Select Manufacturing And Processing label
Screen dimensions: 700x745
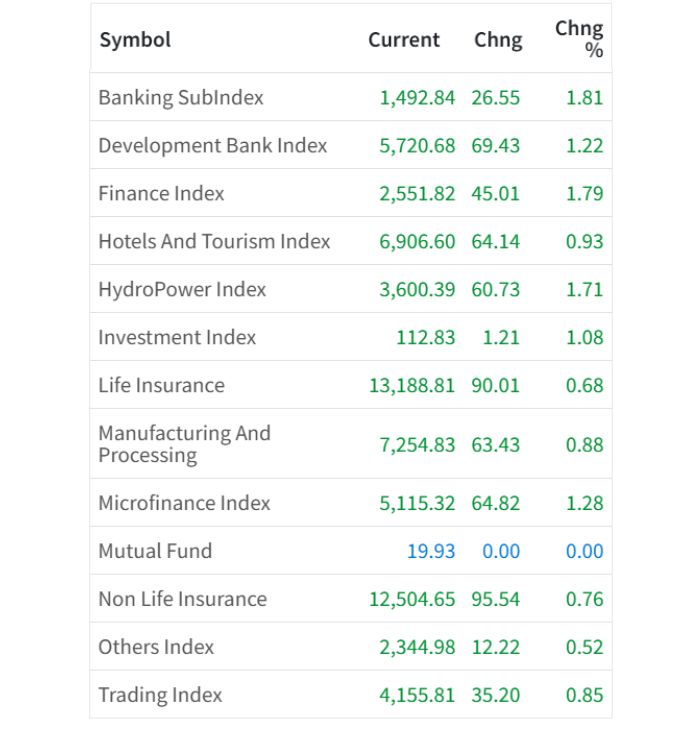click(x=184, y=444)
